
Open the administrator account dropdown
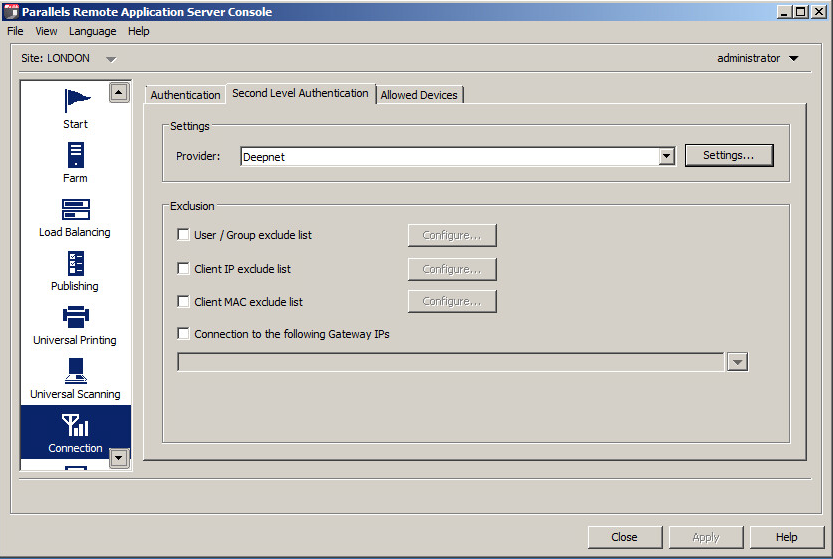794,58
